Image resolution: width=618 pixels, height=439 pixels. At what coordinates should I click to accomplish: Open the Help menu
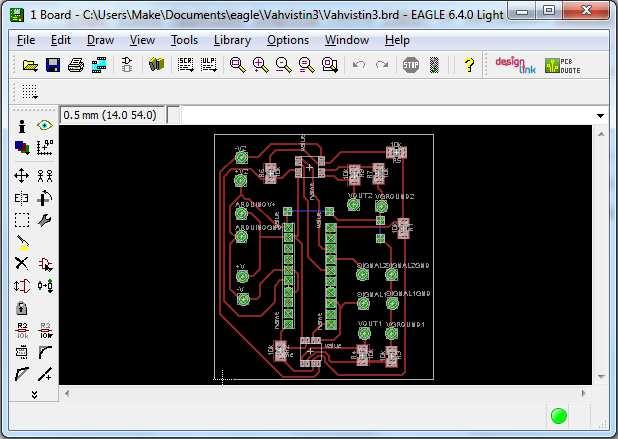tap(397, 40)
